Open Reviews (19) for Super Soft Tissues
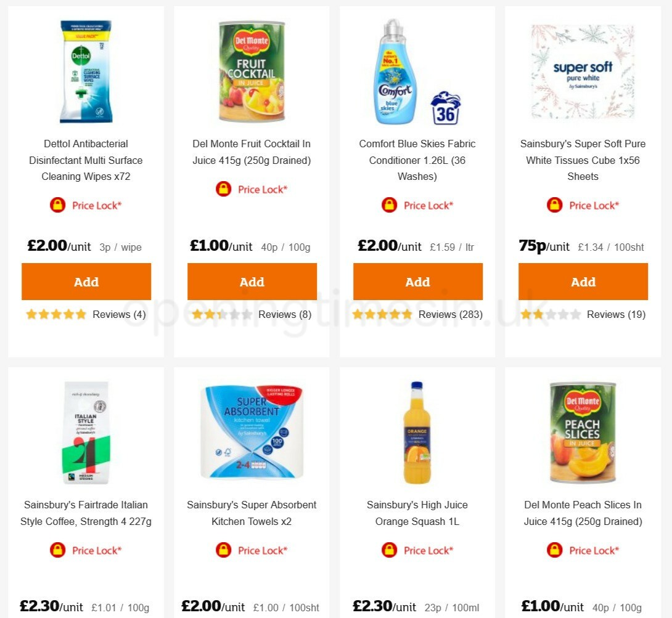 pyautogui.click(x=616, y=314)
